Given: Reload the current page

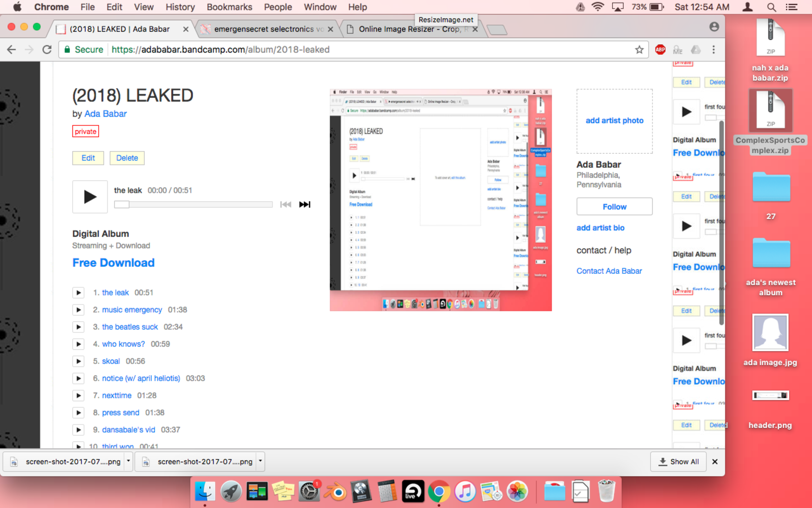Looking at the screenshot, I should (47, 50).
